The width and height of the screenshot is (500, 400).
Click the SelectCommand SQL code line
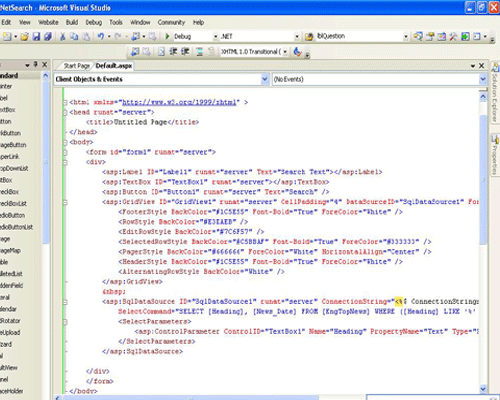tap(297, 312)
